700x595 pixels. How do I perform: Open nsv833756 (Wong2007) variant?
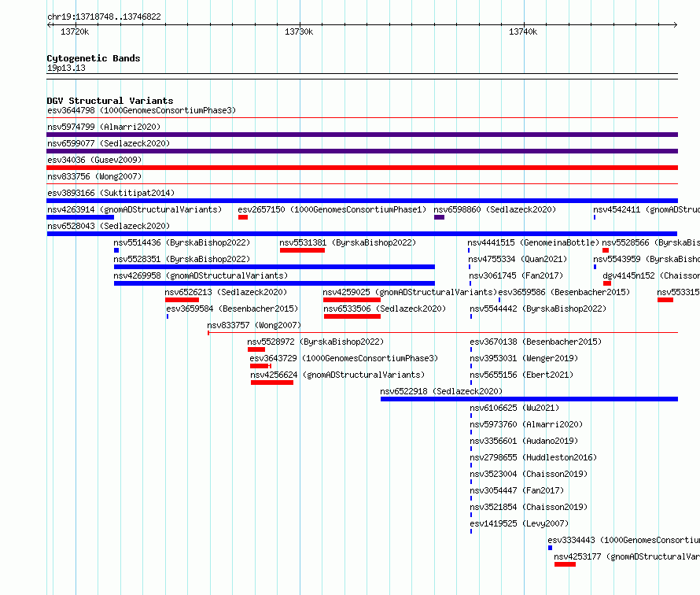point(94,176)
